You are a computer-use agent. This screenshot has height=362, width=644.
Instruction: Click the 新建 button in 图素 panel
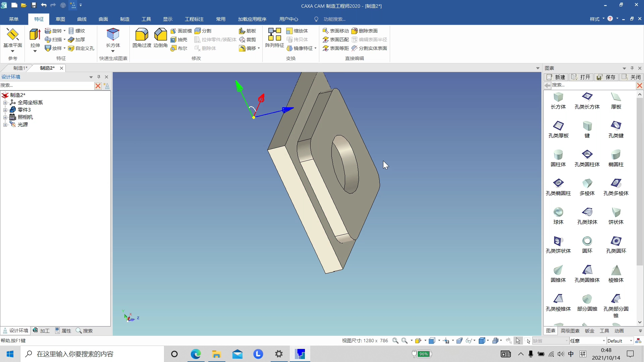pyautogui.click(x=556, y=77)
